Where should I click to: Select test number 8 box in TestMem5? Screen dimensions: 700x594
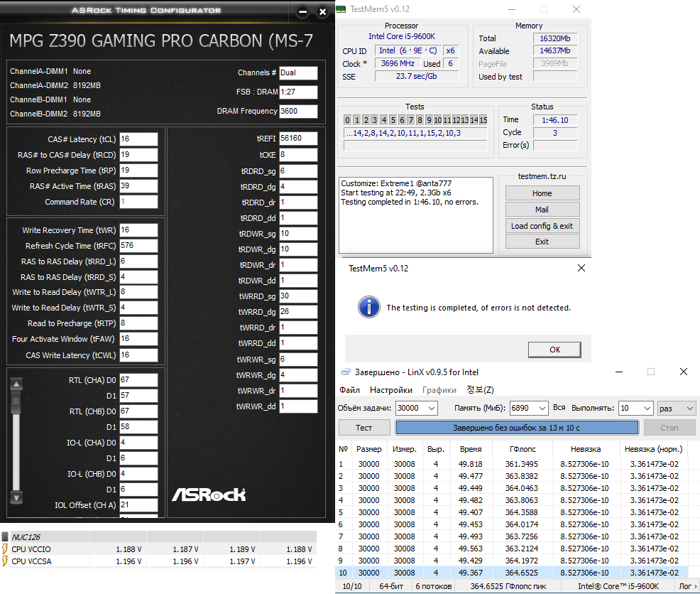coord(420,120)
